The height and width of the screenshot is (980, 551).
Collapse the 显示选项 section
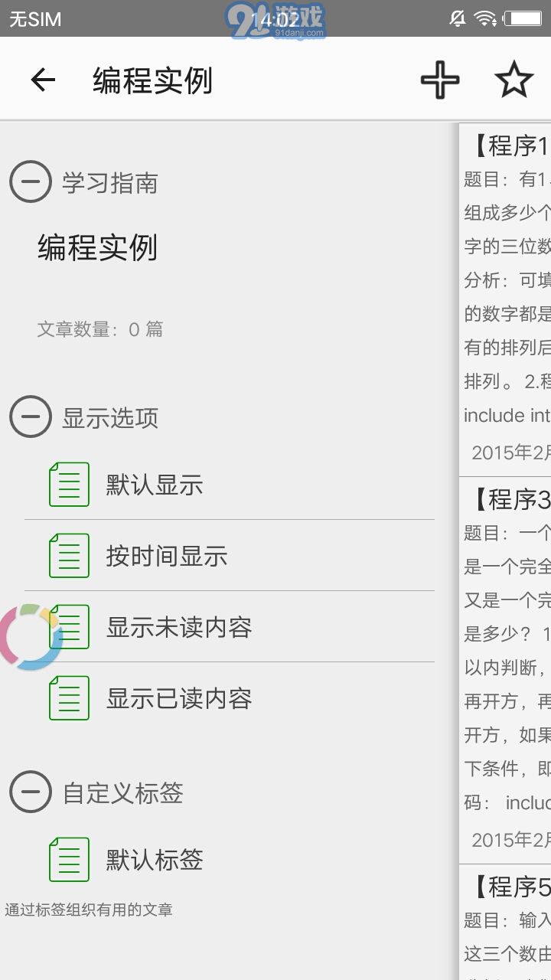30,417
